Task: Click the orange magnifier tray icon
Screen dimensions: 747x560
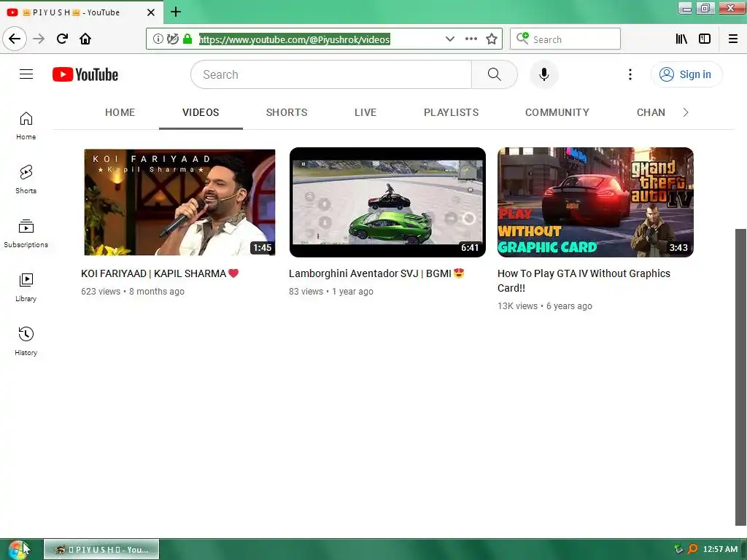Action: pyautogui.click(x=692, y=549)
